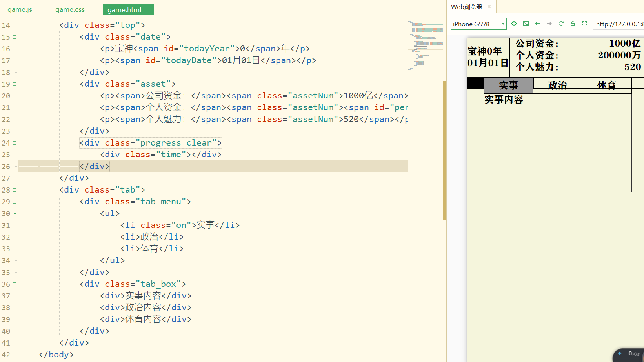Click 宝神0年 date text in preview
This screenshot has height=362, width=644.
(485, 51)
